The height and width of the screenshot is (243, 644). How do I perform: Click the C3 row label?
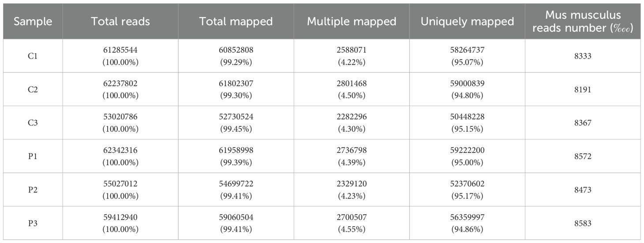[x=33, y=123]
